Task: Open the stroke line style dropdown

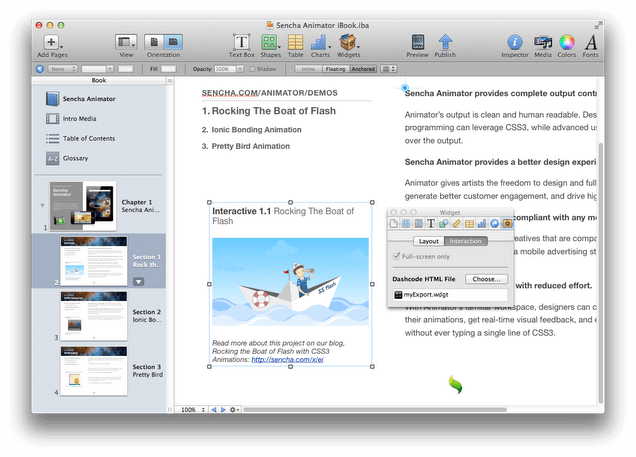Action: click(97, 69)
